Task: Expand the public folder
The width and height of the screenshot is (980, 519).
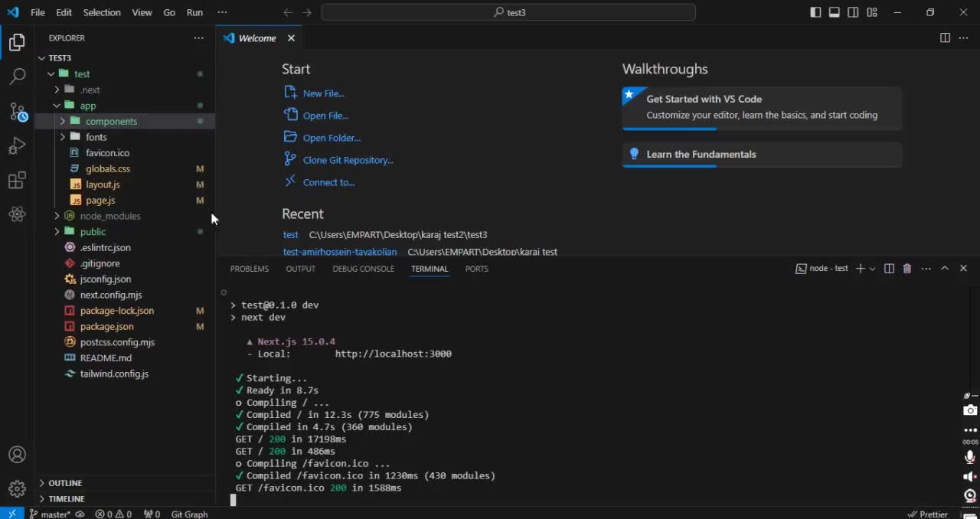Action: pos(57,231)
